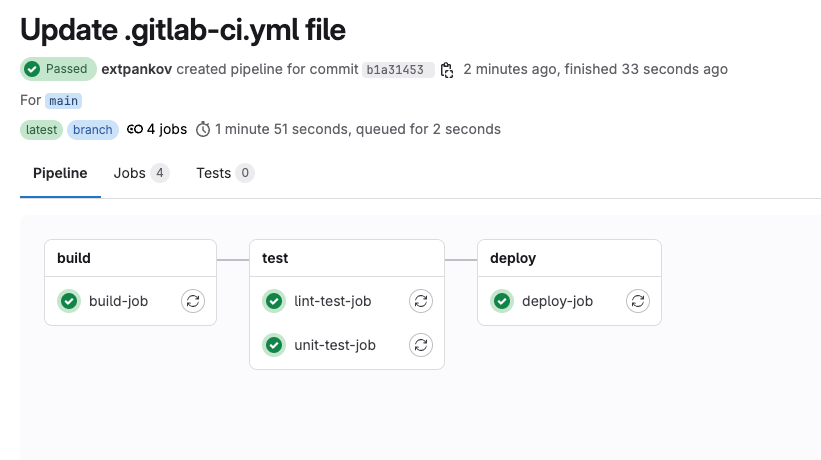Open the main branch link

[x=63, y=100]
